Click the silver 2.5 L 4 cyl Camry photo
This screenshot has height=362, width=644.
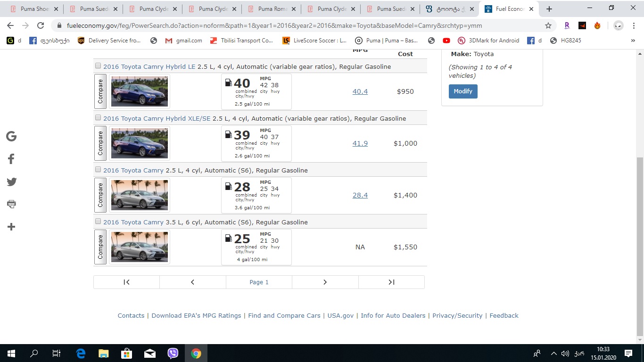(140, 195)
